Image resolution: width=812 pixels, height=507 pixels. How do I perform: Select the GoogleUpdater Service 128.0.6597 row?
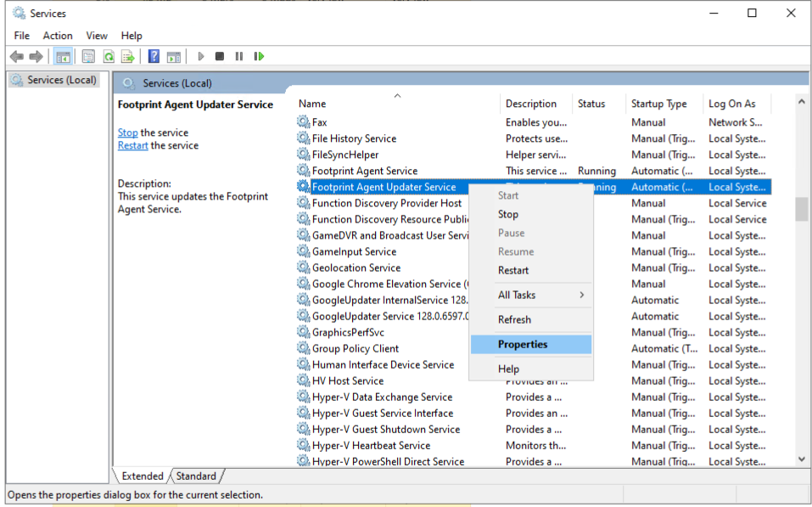[534, 316]
